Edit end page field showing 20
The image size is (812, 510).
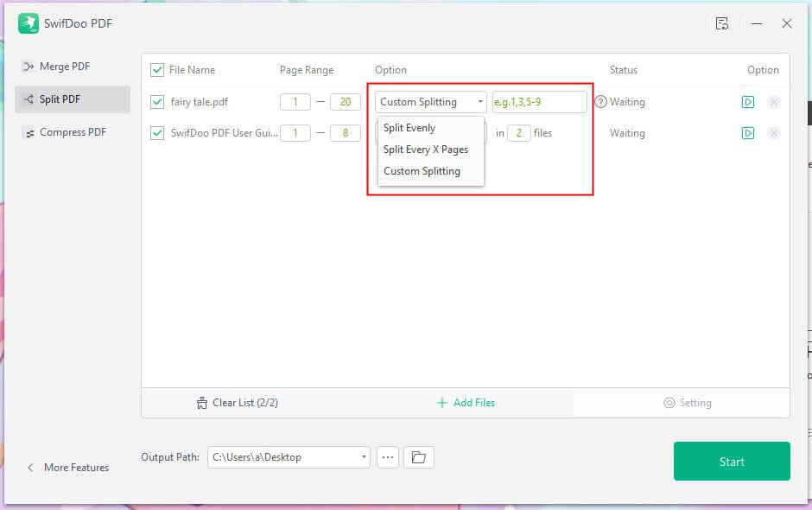click(346, 102)
